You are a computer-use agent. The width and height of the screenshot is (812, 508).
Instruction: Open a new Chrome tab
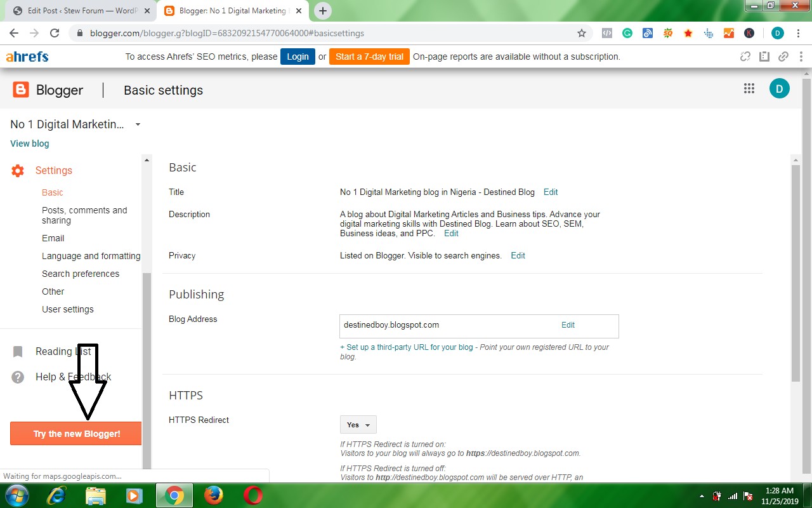point(323,11)
